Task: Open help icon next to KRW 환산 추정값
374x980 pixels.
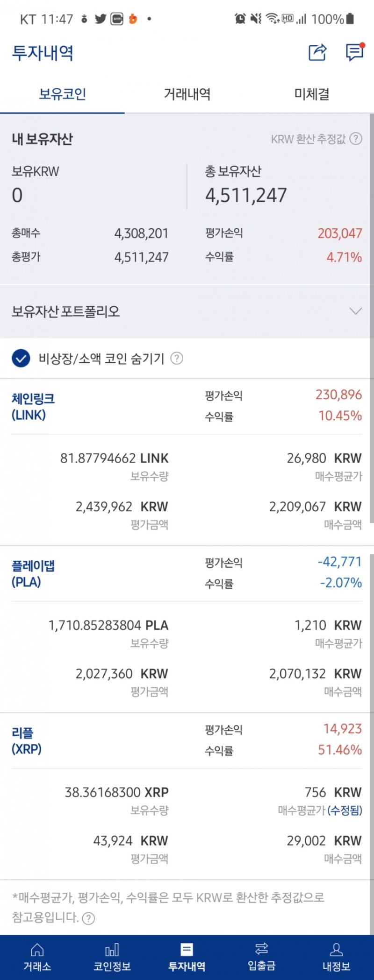Action: pyautogui.click(x=356, y=139)
